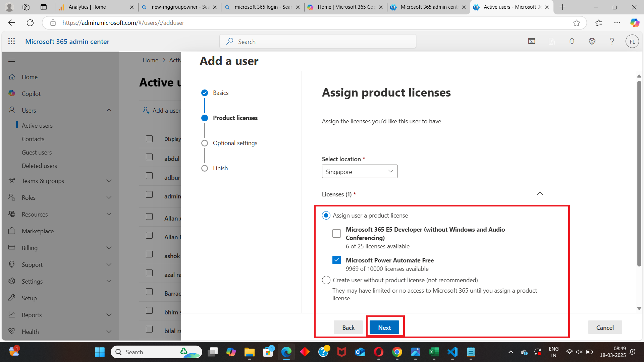This screenshot has height=362, width=644.
Task: Select Create user without product license
Action: click(x=326, y=280)
